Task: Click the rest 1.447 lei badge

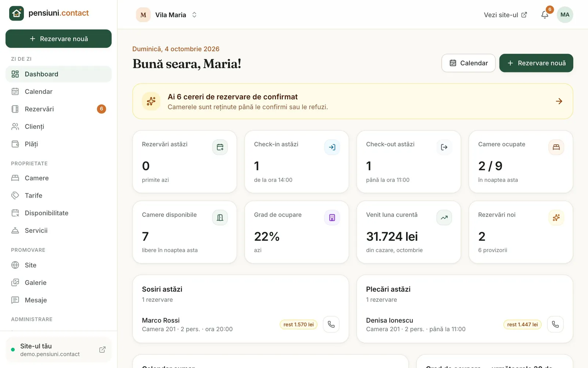Action: coord(522,324)
